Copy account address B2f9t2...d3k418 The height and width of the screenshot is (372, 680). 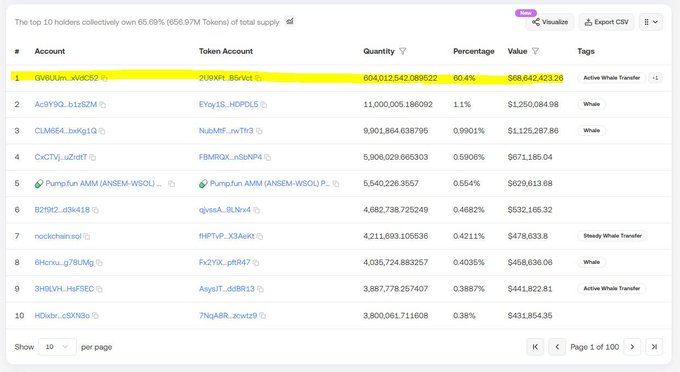pyautogui.click(x=95, y=210)
